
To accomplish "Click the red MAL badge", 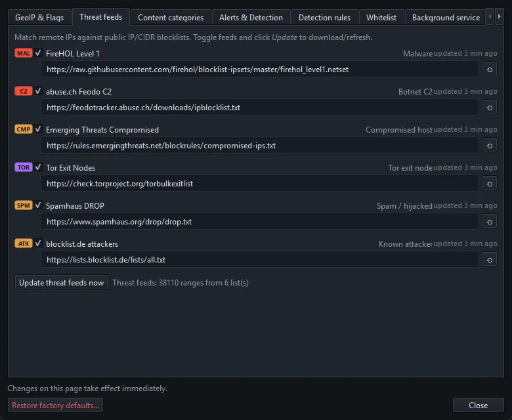I will point(24,53).
